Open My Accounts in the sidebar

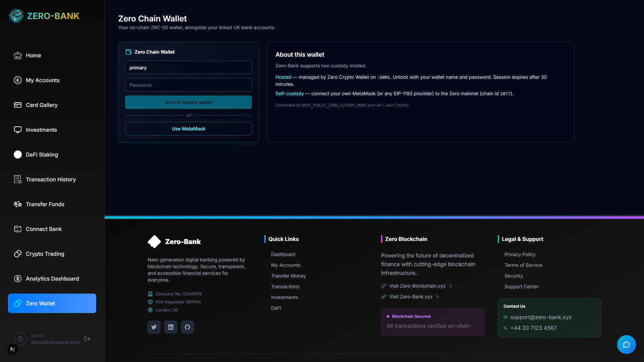(52, 80)
